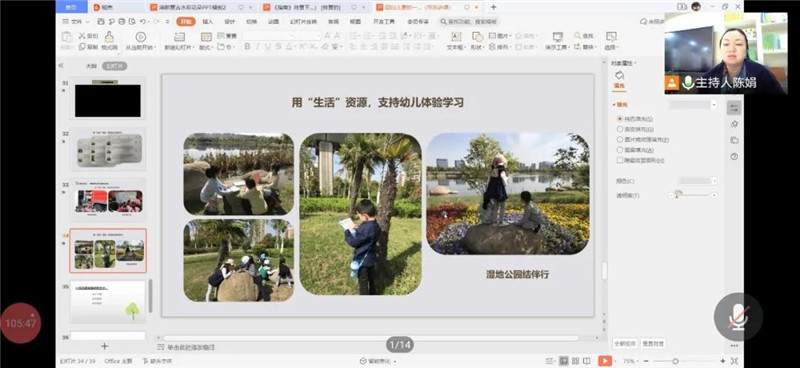Toggle Hide background graphics checkbox
800x368 pixels.
pyautogui.click(x=620, y=160)
